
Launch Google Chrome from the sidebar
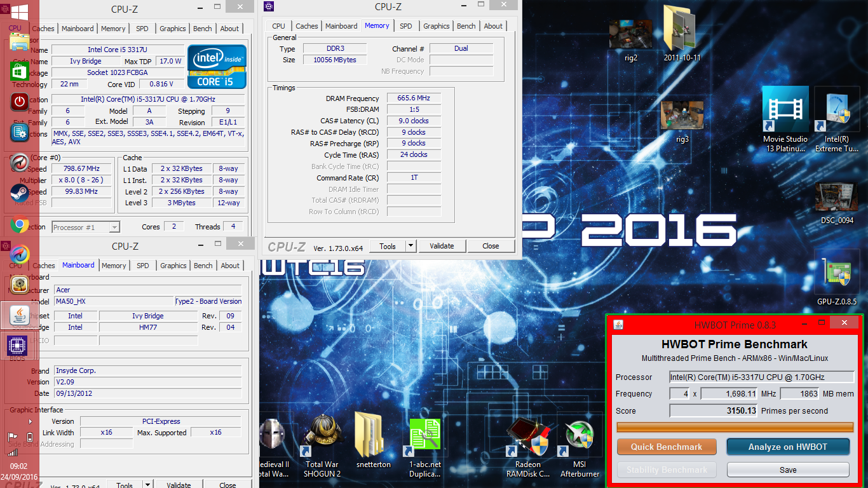pyautogui.click(x=20, y=225)
